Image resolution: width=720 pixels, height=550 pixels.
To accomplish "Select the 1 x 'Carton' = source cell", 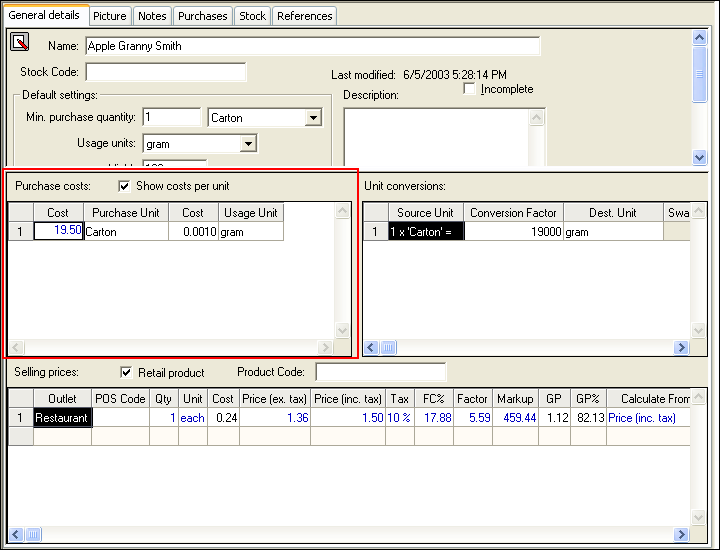I will [x=426, y=232].
